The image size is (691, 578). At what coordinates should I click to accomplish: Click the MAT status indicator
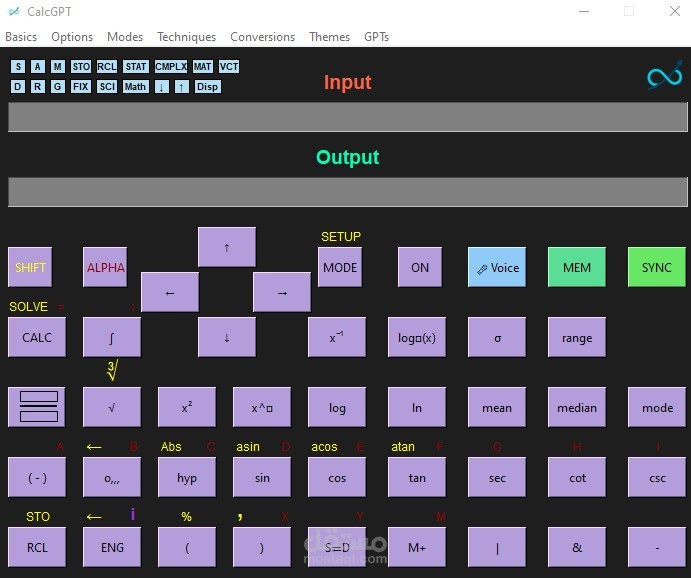203,67
